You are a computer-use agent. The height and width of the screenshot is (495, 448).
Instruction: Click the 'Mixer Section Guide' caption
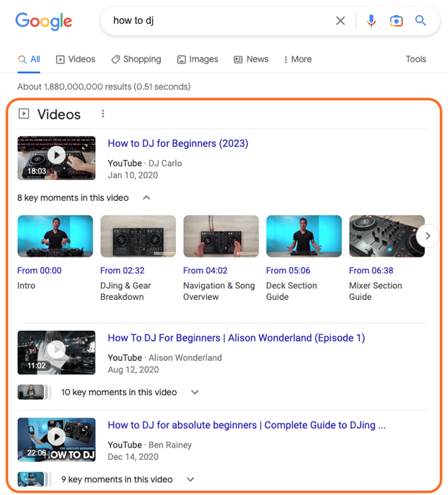(x=375, y=291)
